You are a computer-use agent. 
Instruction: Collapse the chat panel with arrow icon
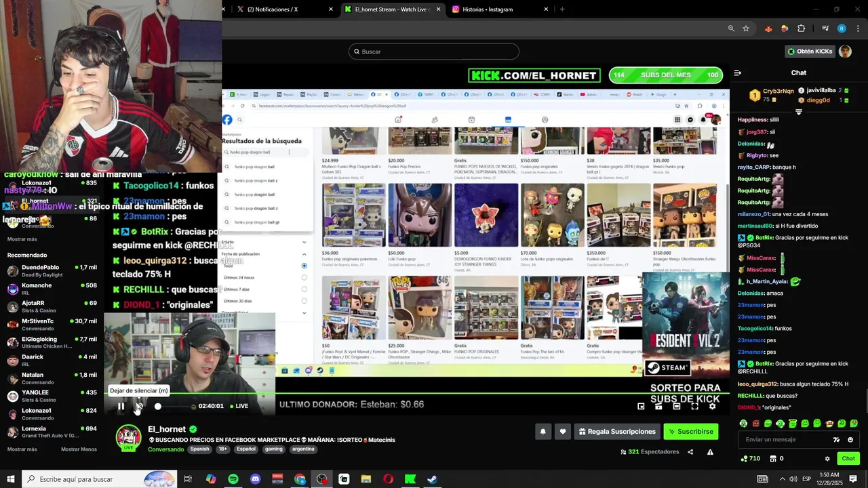coord(738,73)
